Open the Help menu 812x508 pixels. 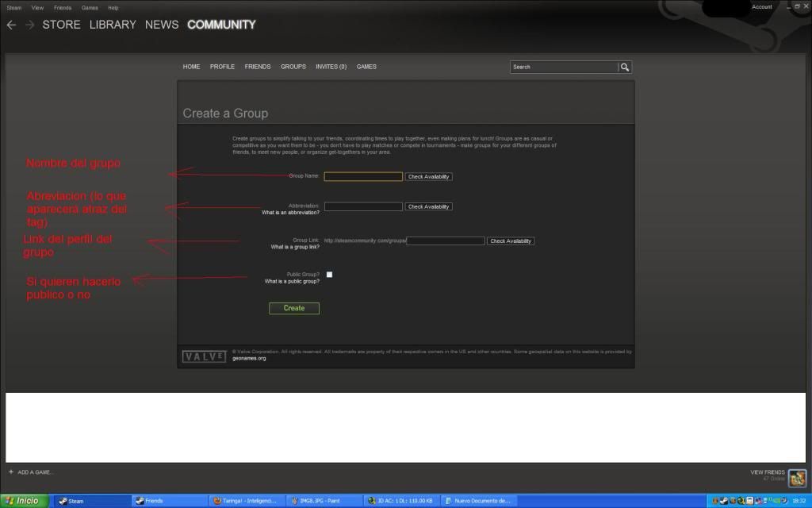tap(113, 8)
